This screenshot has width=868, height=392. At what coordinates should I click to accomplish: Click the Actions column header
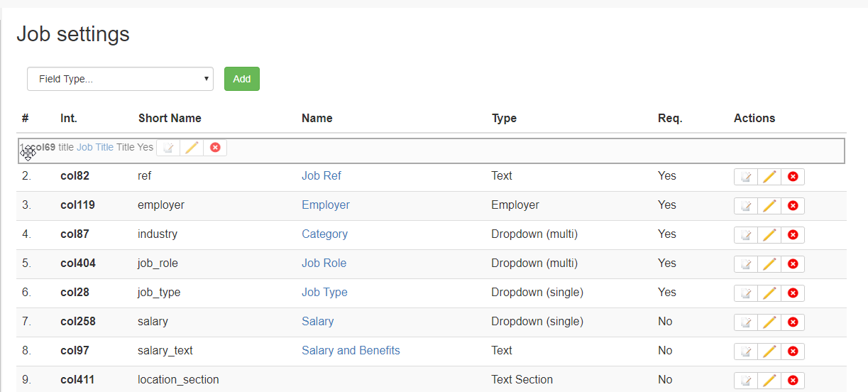(754, 118)
